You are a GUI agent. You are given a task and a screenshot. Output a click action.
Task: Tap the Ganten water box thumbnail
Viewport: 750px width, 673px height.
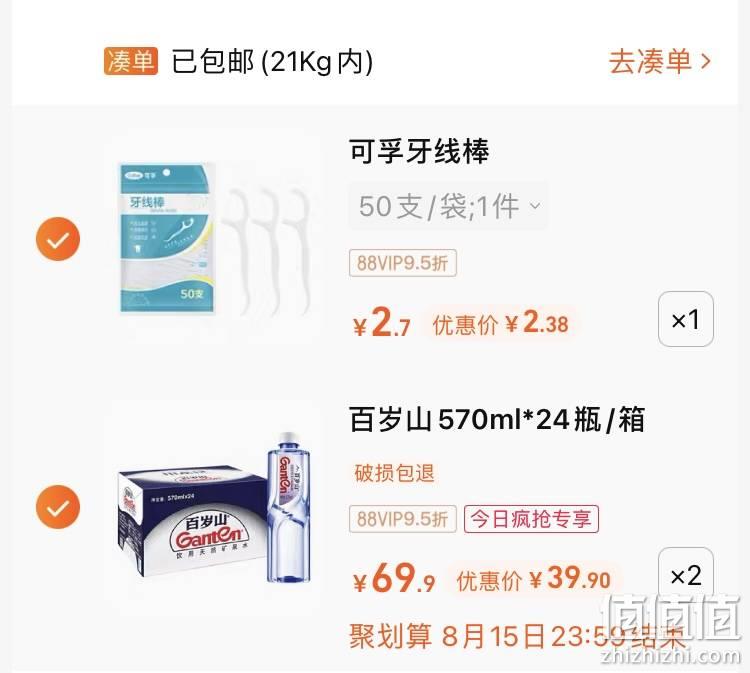[215, 507]
